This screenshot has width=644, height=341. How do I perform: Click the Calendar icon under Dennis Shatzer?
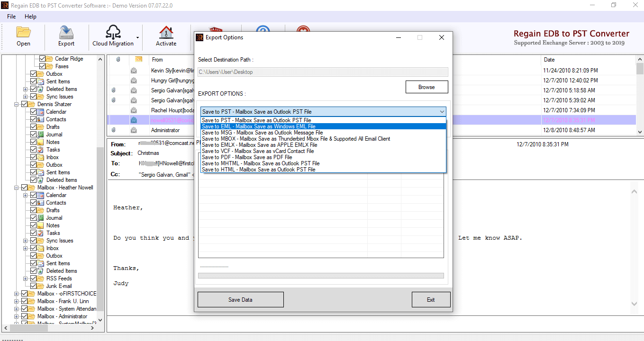pyautogui.click(x=41, y=112)
